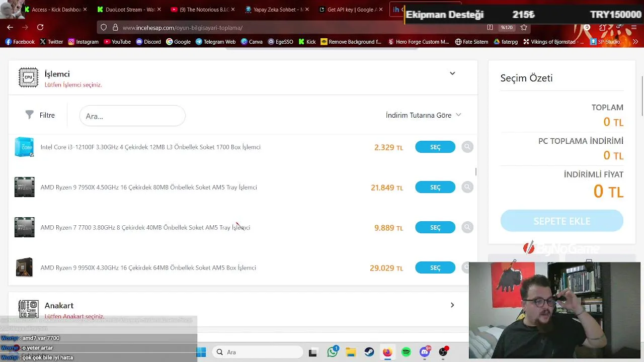Open Remove Background bookmark
The image size is (644, 362).
click(351, 42)
